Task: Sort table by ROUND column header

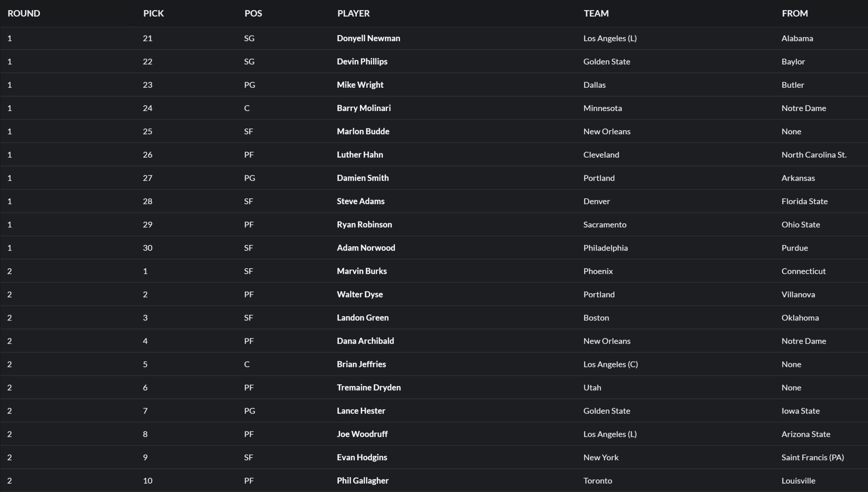Action: coord(24,13)
